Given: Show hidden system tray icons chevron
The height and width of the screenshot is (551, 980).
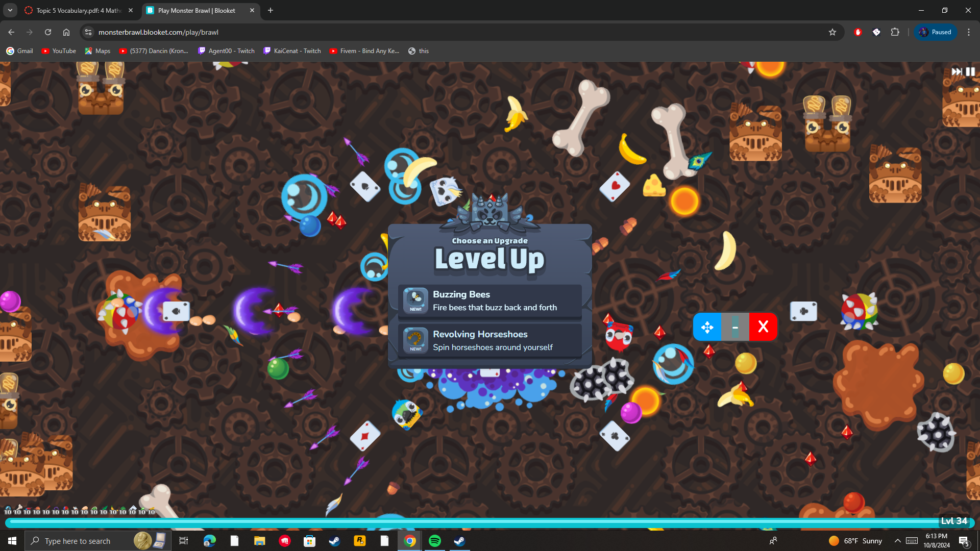Looking at the screenshot, I should [897, 541].
